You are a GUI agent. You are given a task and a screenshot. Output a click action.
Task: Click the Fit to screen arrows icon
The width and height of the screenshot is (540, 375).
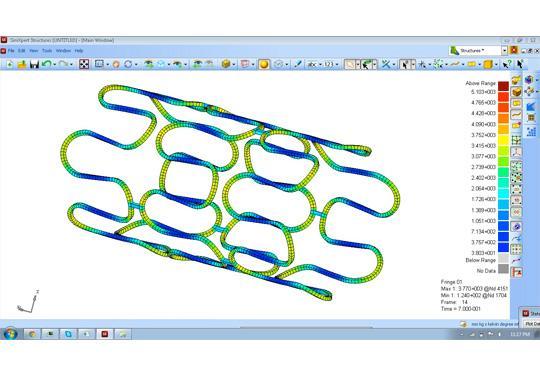84,64
